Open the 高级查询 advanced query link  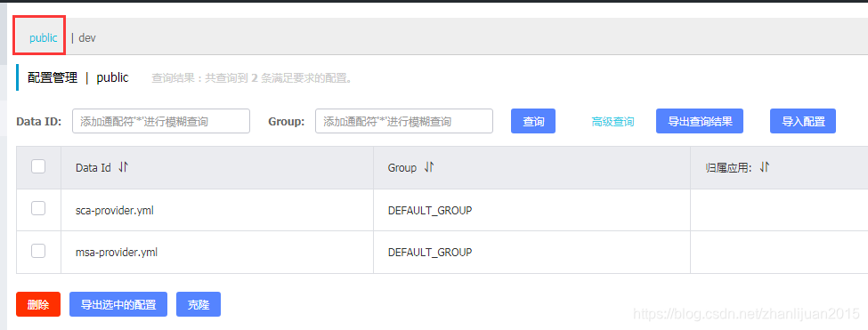click(x=612, y=122)
